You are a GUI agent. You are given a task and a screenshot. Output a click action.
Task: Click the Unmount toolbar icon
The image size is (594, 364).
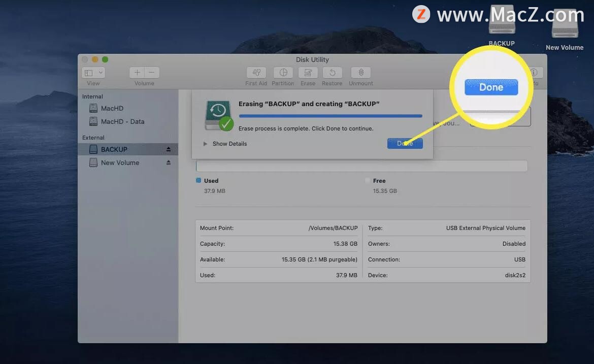click(x=360, y=73)
